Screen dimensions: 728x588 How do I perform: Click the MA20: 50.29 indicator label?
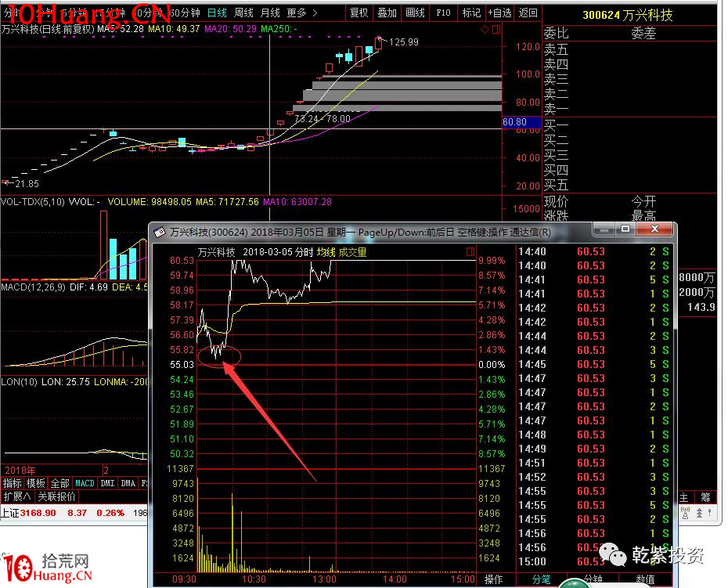coord(230,29)
